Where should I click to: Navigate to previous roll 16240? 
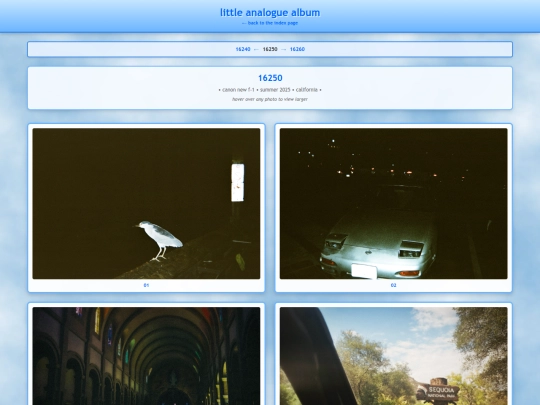coord(243,49)
